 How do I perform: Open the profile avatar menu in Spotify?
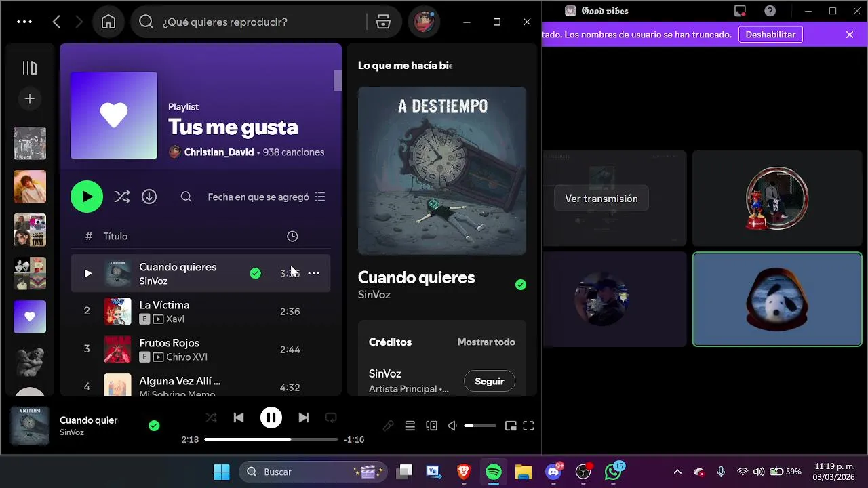coord(424,22)
